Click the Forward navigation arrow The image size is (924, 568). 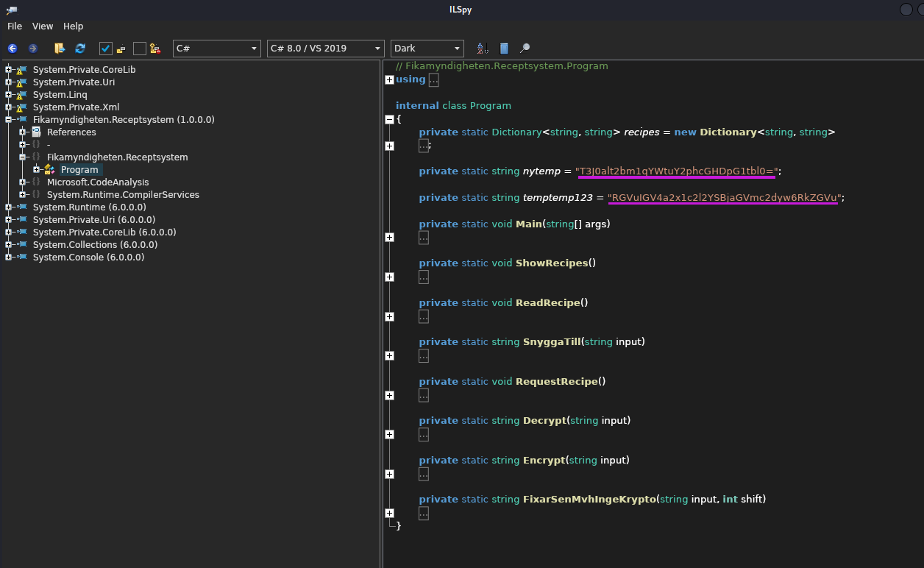pyautogui.click(x=33, y=49)
